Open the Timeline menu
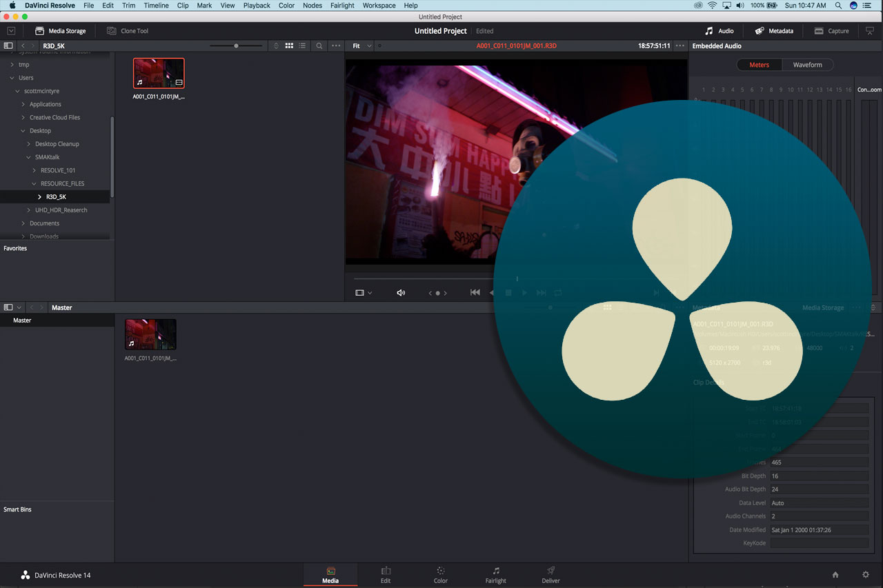This screenshot has height=588, width=883. (x=156, y=6)
